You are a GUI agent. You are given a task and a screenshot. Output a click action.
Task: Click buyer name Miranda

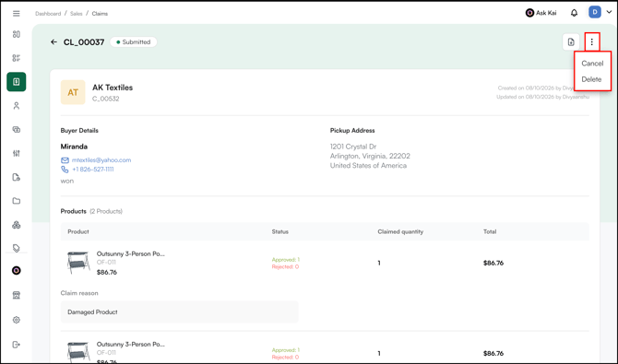point(74,147)
